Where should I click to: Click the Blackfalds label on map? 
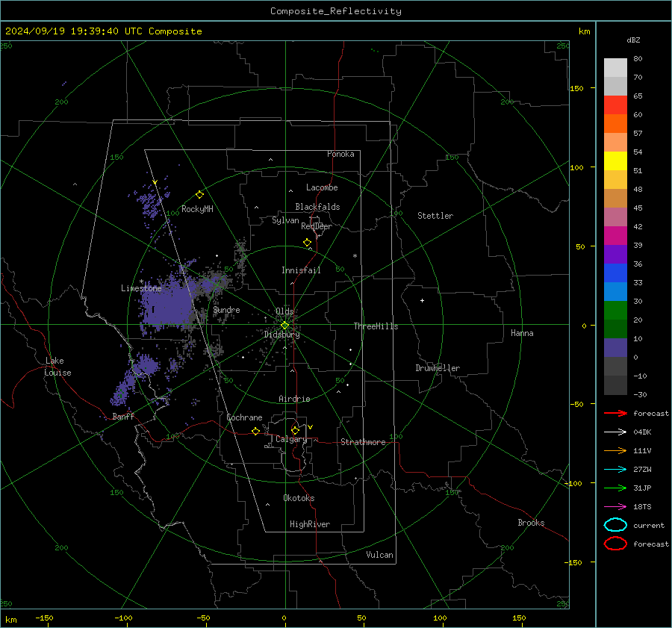(317, 207)
